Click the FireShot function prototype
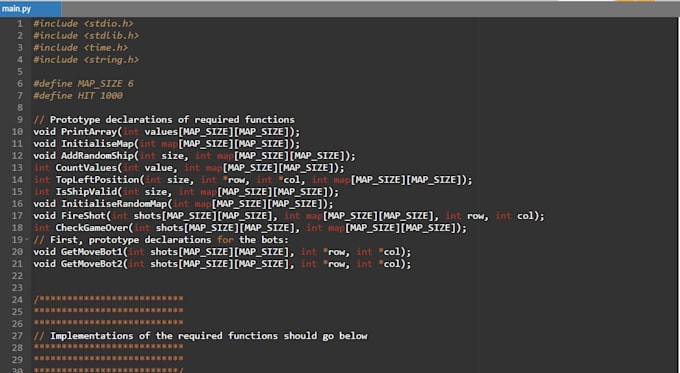The width and height of the screenshot is (680, 373). pyautogui.click(x=289, y=216)
